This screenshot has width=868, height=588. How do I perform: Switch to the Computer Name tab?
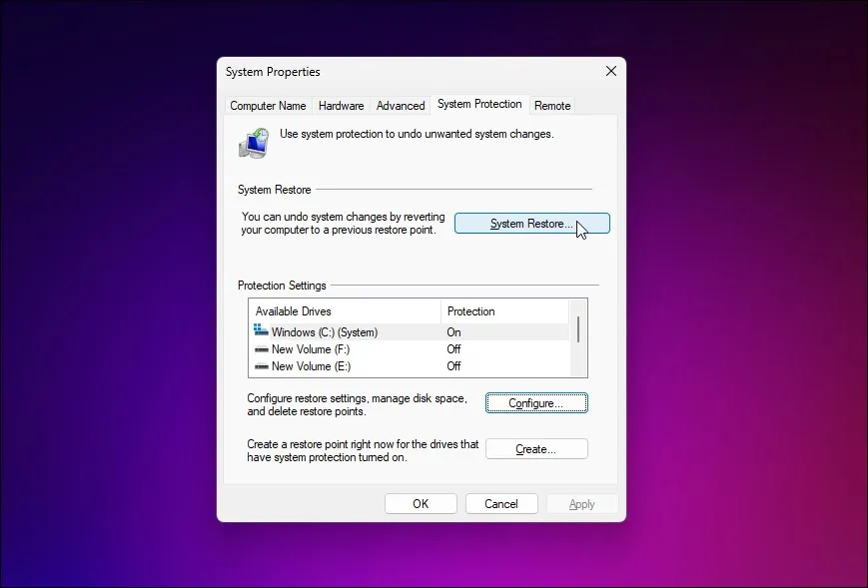[x=268, y=105]
